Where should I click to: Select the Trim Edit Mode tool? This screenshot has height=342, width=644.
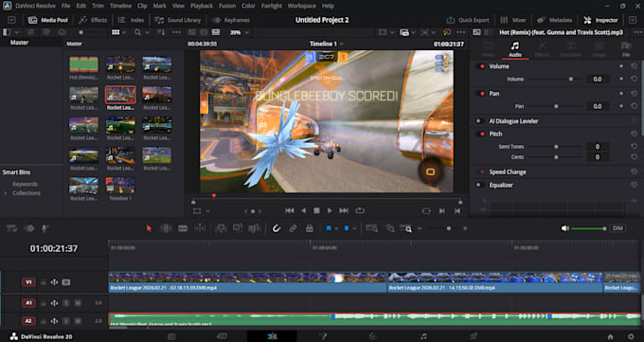pos(166,228)
